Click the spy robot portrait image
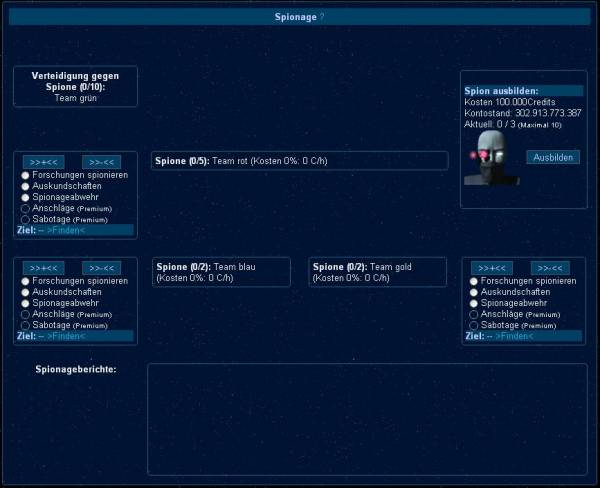 (487, 157)
